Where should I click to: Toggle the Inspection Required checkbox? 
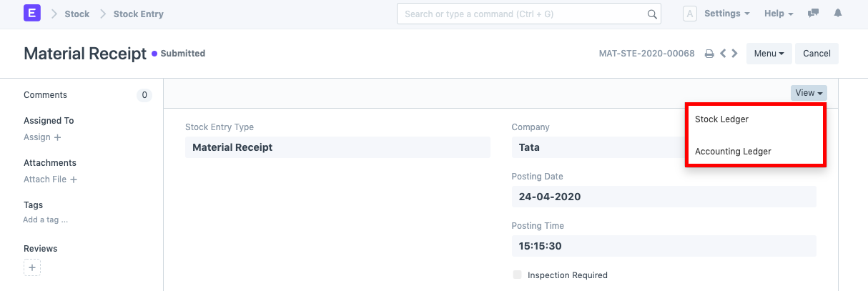coord(517,275)
